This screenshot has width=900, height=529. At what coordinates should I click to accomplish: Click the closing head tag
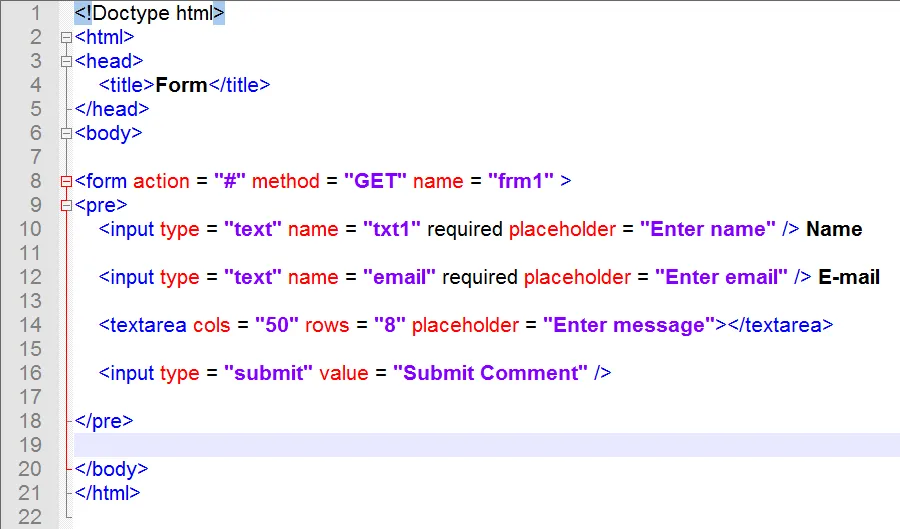point(112,109)
